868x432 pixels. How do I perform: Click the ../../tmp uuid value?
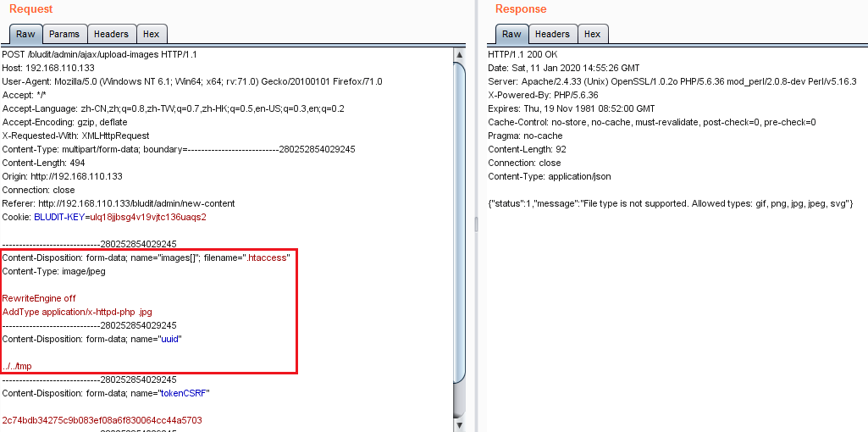(x=17, y=366)
